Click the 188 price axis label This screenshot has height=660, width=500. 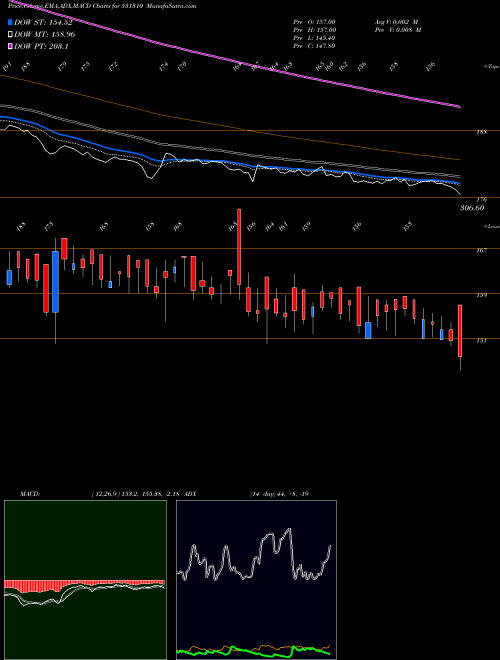[482, 132]
